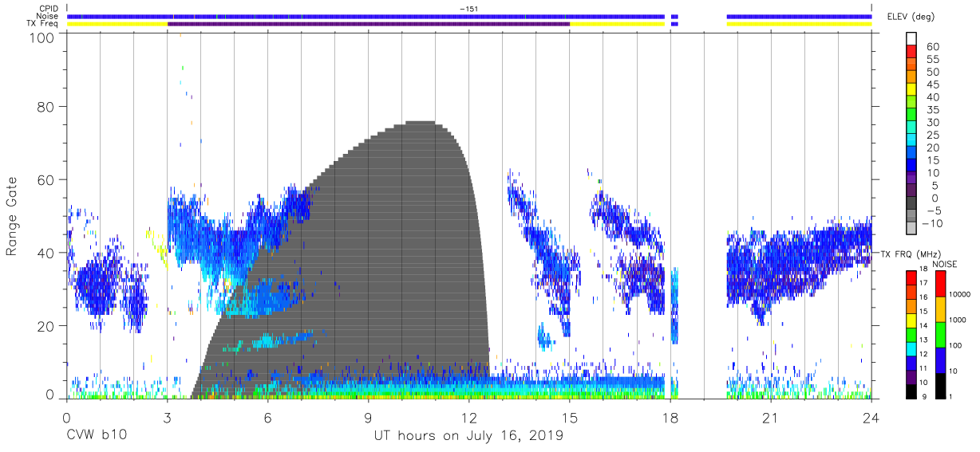Click the "10000" label on NOISE legend
This screenshot has width=980, height=452.
pos(958,295)
